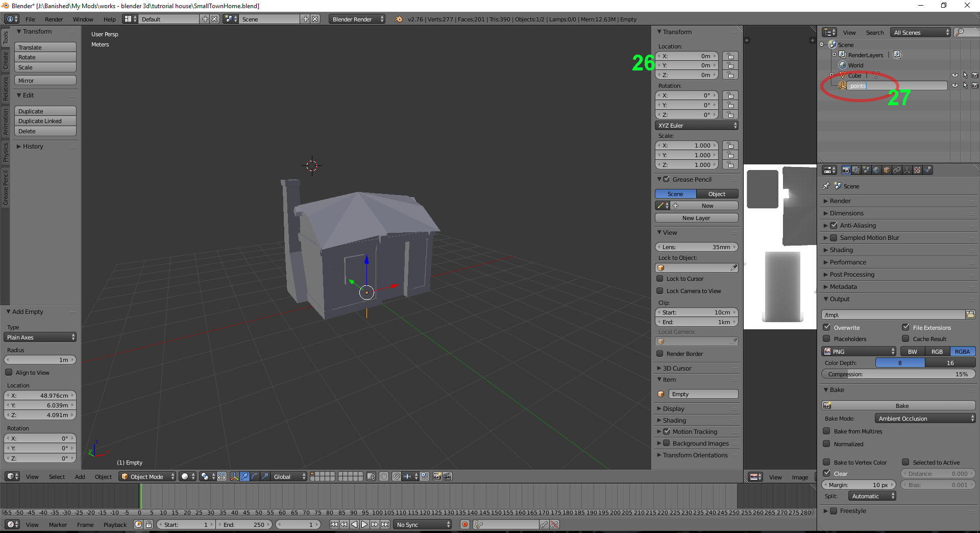Open the output path folder browse icon

pyautogui.click(x=970, y=314)
